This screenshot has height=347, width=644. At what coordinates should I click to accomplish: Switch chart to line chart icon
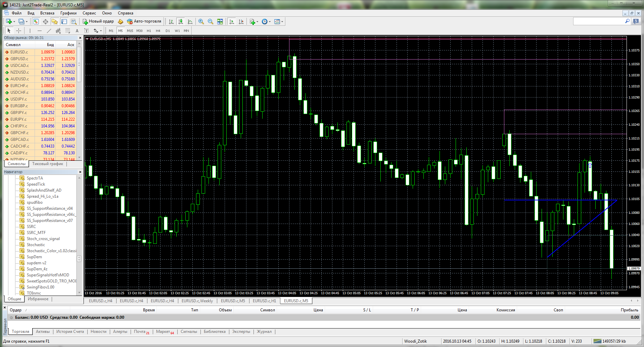(190, 22)
